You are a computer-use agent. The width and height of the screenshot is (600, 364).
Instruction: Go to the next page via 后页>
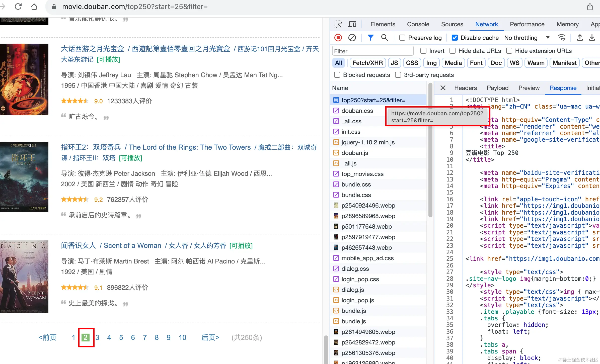click(210, 337)
